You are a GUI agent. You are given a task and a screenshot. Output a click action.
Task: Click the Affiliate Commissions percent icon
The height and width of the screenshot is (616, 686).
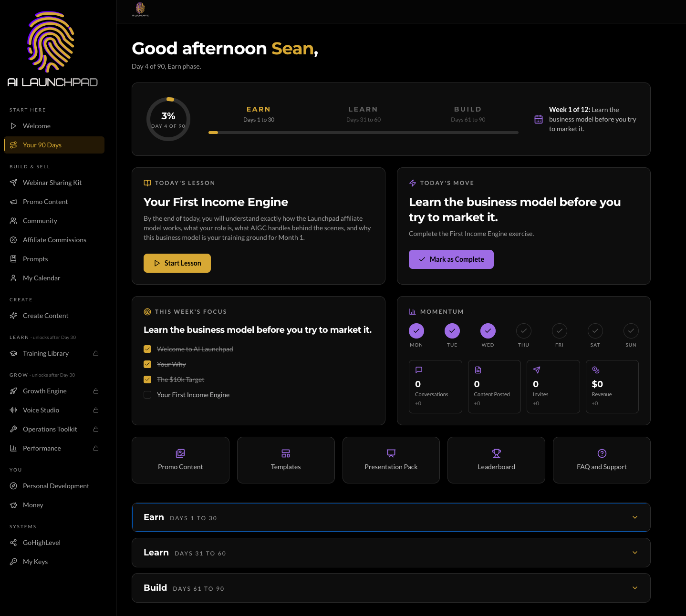(13, 240)
